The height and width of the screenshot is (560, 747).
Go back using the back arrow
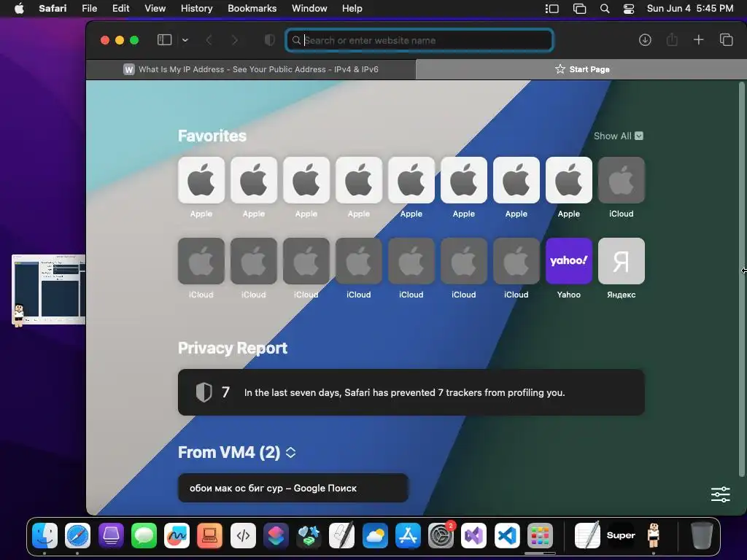[209, 40]
